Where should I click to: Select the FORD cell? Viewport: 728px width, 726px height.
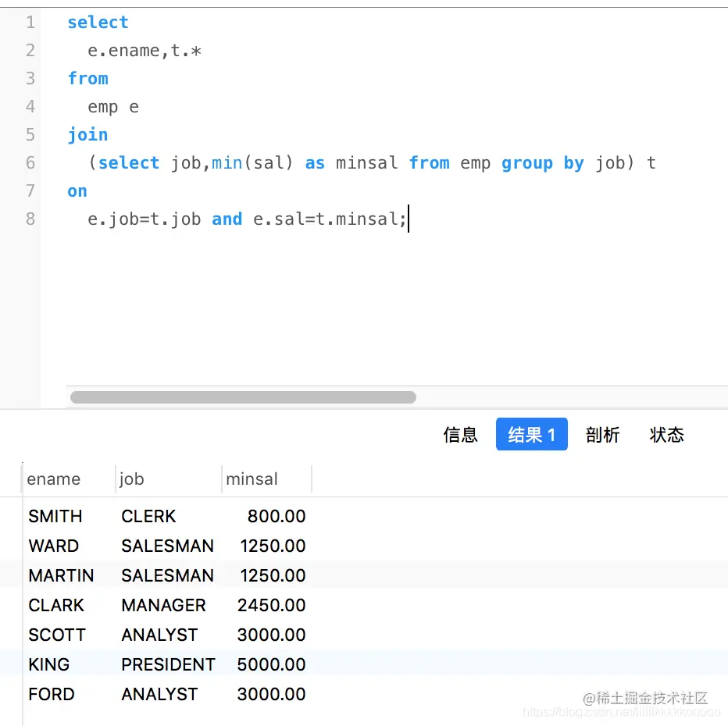(x=52, y=695)
